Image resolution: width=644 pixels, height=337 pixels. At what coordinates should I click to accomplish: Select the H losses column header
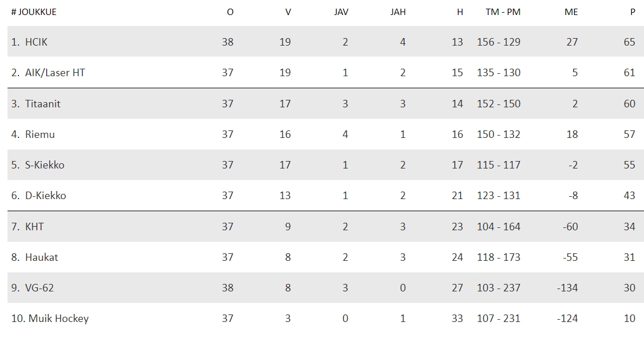tap(460, 12)
